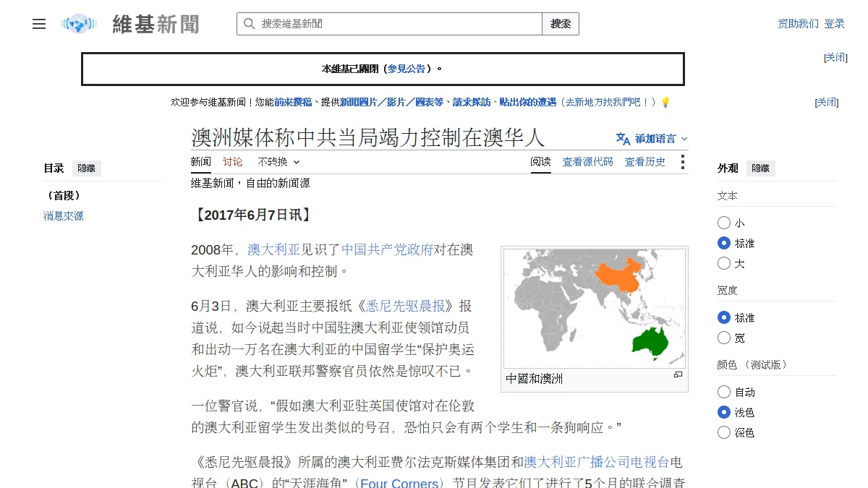
Task: Click the Wikinews globe logo
Action: (x=79, y=24)
